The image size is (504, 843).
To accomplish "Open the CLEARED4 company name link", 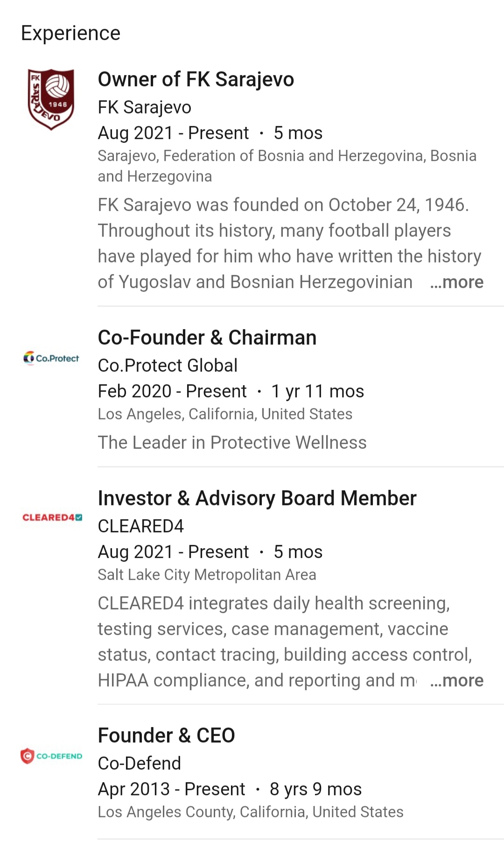I will point(141,526).
